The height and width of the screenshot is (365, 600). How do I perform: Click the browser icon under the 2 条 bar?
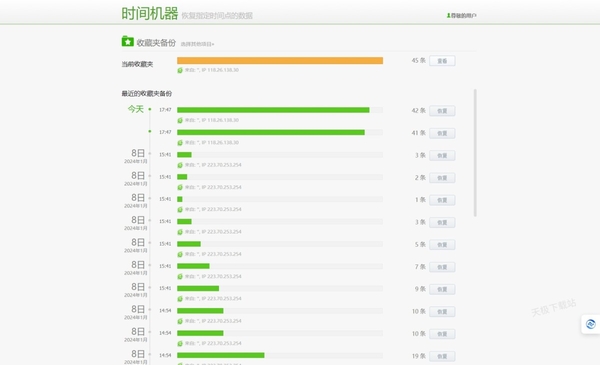[x=180, y=187]
